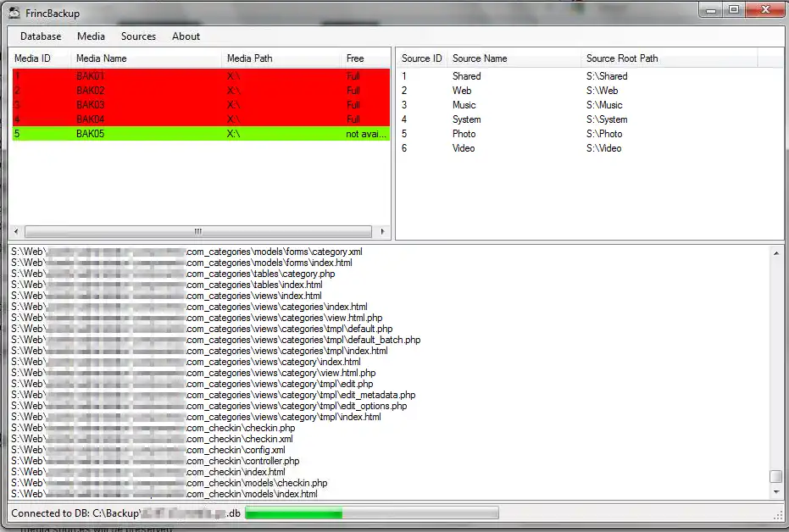
Task: Click the 'not avai...' Free cell of BAK05
Action: [366, 134]
